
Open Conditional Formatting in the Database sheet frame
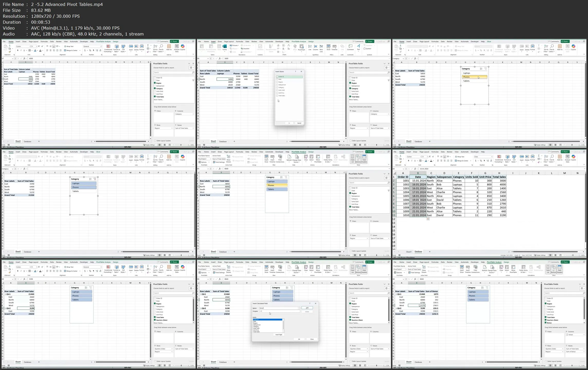[x=499, y=159]
